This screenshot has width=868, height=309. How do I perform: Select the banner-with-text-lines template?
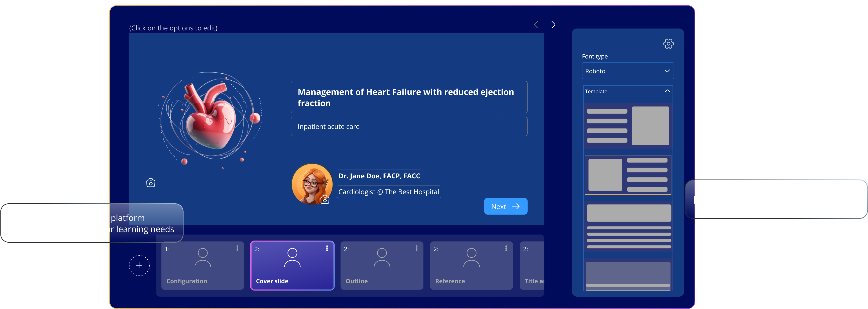pyautogui.click(x=628, y=226)
